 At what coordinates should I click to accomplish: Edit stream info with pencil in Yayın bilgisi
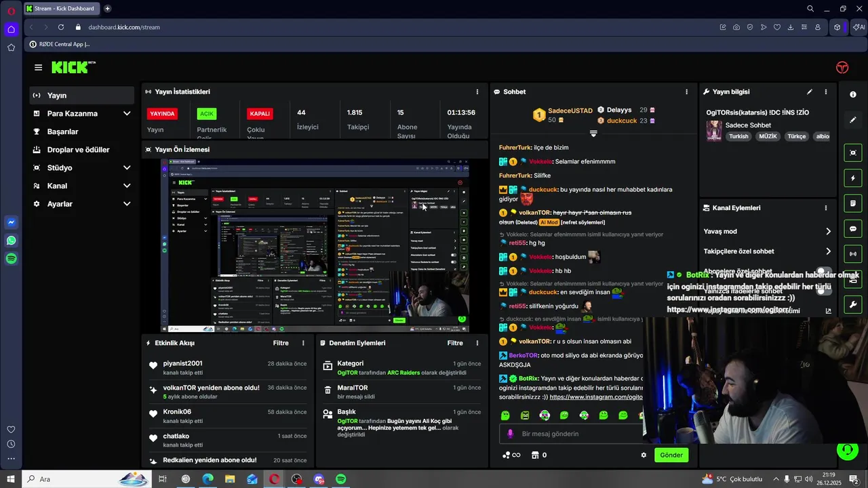(809, 91)
